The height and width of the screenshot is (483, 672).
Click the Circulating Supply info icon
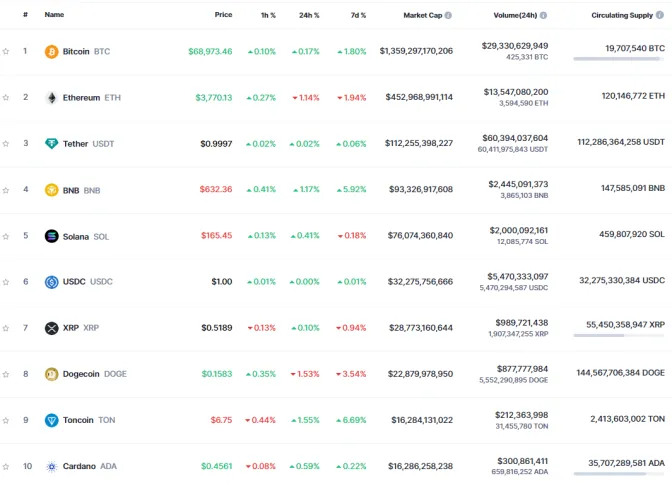[661, 15]
